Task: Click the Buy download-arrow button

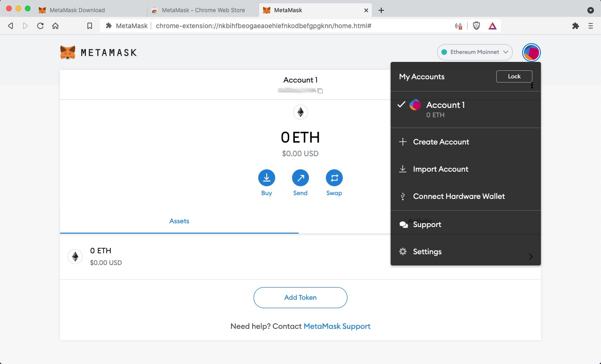Action: click(267, 178)
